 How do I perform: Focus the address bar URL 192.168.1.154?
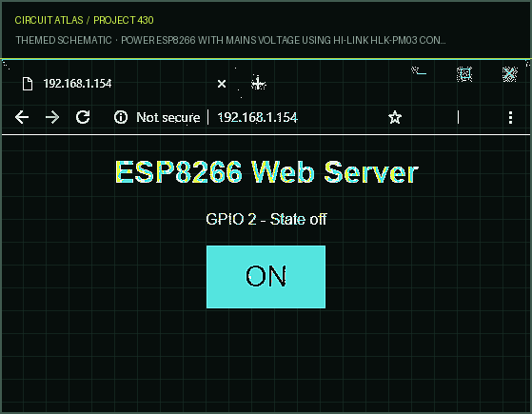[258, 117]
